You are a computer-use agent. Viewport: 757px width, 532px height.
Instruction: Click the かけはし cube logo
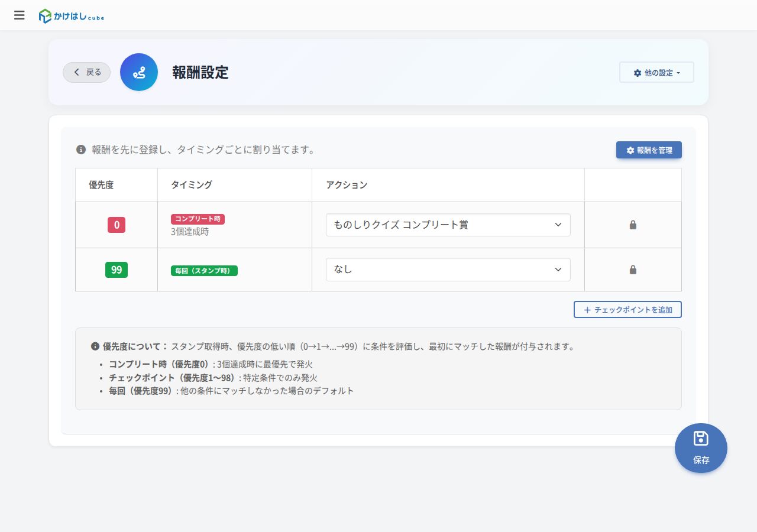(71, 16)
